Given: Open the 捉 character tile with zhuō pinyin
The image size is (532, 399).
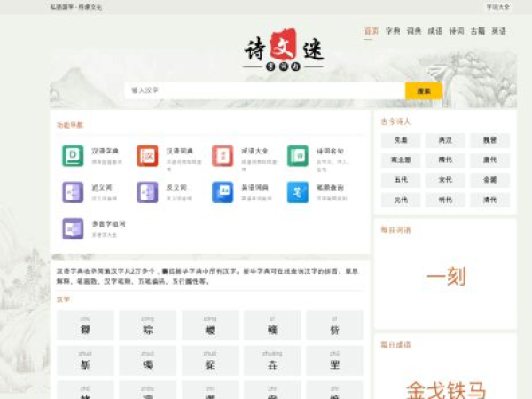Looking at the screenshot, I should coord(210,360).
